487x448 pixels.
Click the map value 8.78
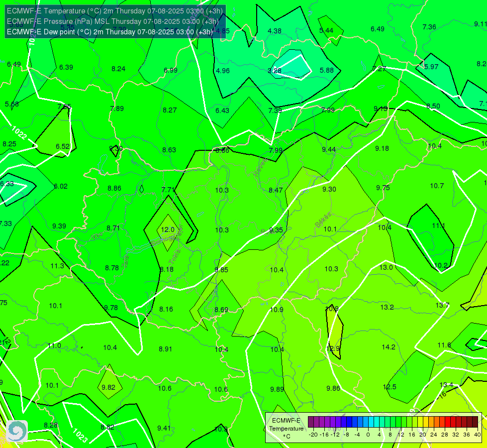(x=112, y=268)
